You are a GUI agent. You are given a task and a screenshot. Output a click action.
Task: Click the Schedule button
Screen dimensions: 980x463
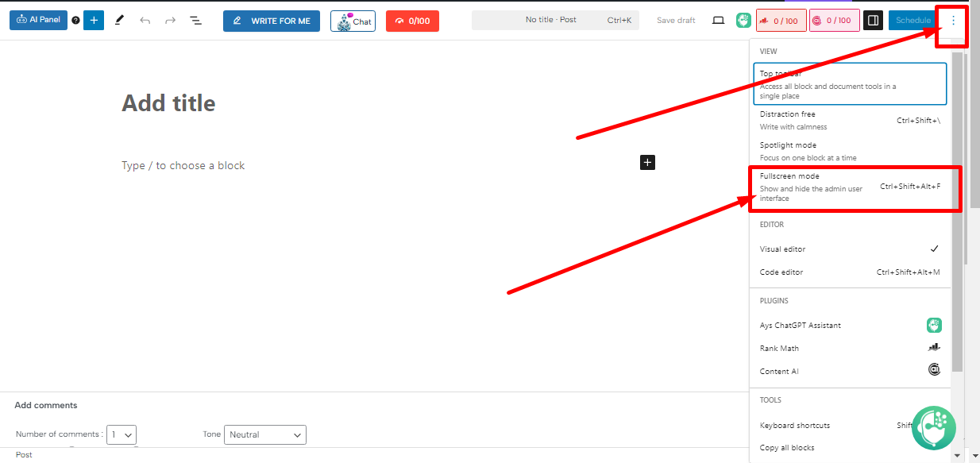912,20
